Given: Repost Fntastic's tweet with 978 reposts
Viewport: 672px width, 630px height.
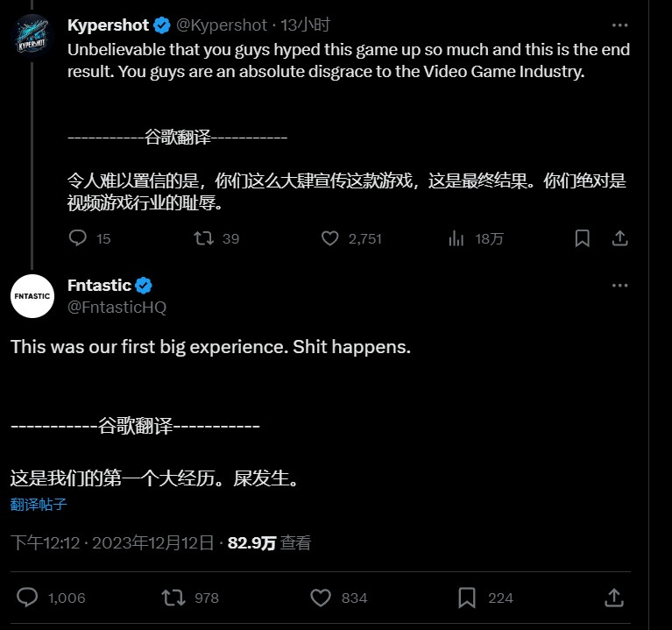Looking at the screenshot, I should click(173, 598).
